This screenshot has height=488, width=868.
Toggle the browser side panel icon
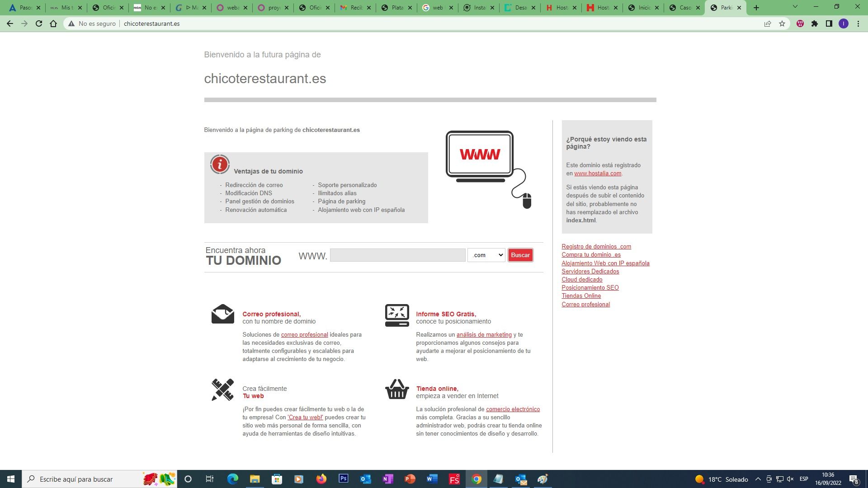pyautogui.click(x=829, y=23)
